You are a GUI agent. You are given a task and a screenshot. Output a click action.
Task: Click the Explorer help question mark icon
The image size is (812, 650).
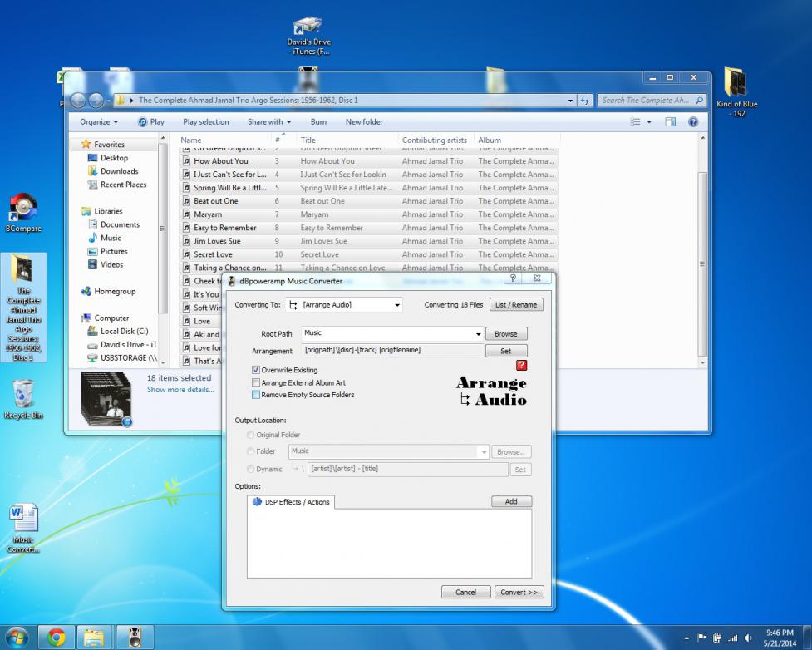pos(692,122)
